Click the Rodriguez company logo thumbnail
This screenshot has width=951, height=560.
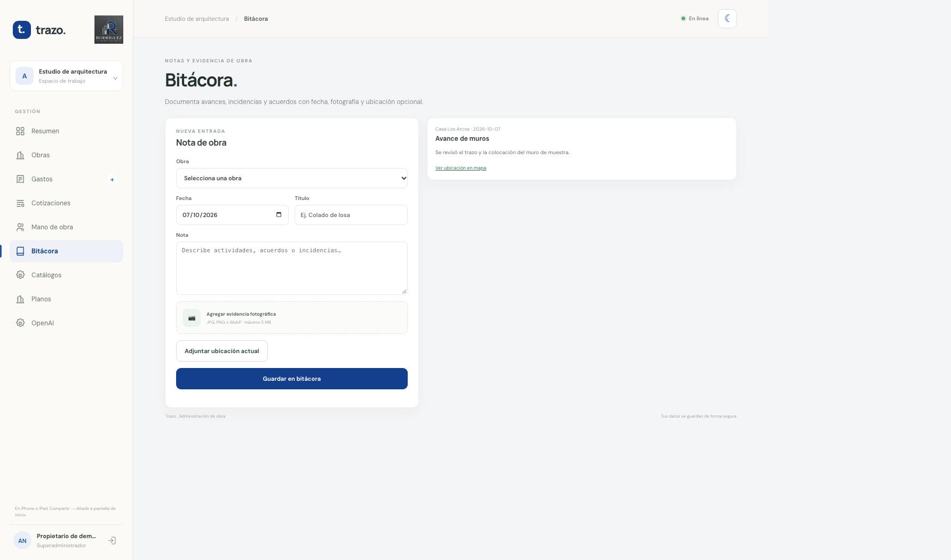point(109,30)
